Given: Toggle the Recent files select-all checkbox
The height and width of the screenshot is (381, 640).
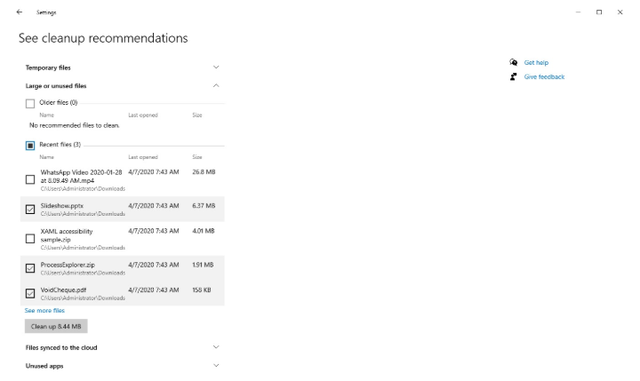Looking at the screenshot, I should click(30, 145).
